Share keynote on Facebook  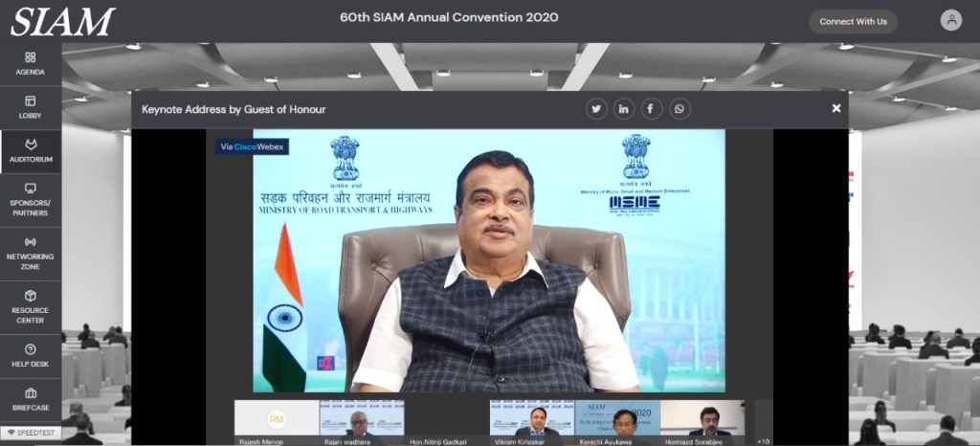point(652,109)
